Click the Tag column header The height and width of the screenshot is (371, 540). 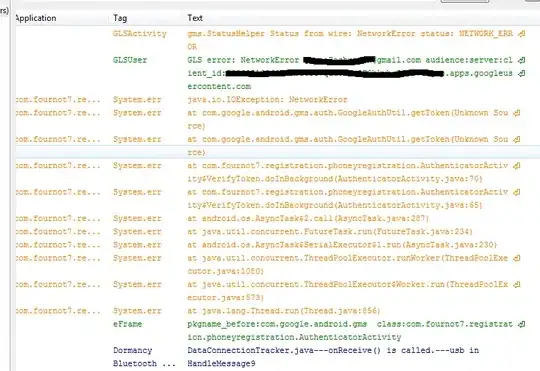120,18
